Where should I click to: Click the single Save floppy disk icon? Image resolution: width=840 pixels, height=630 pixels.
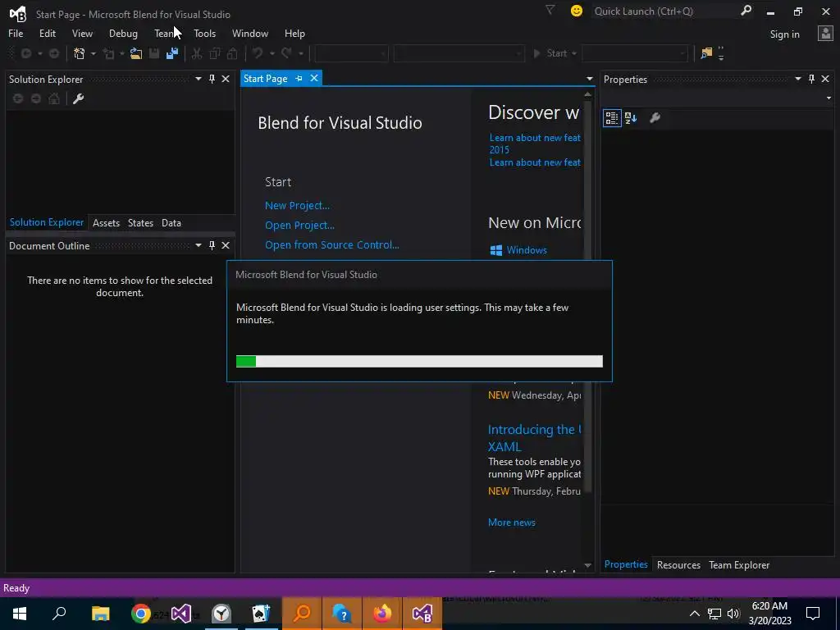point(154,53)
